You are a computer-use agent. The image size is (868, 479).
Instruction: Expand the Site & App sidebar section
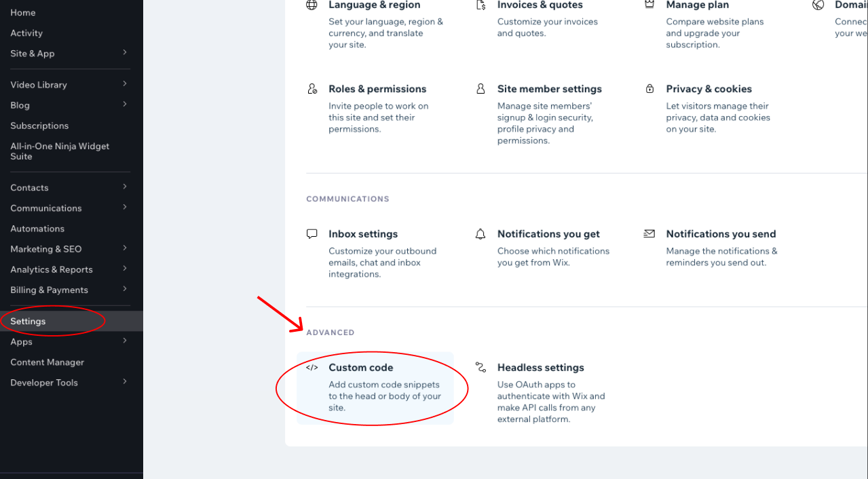pos(125,53)
